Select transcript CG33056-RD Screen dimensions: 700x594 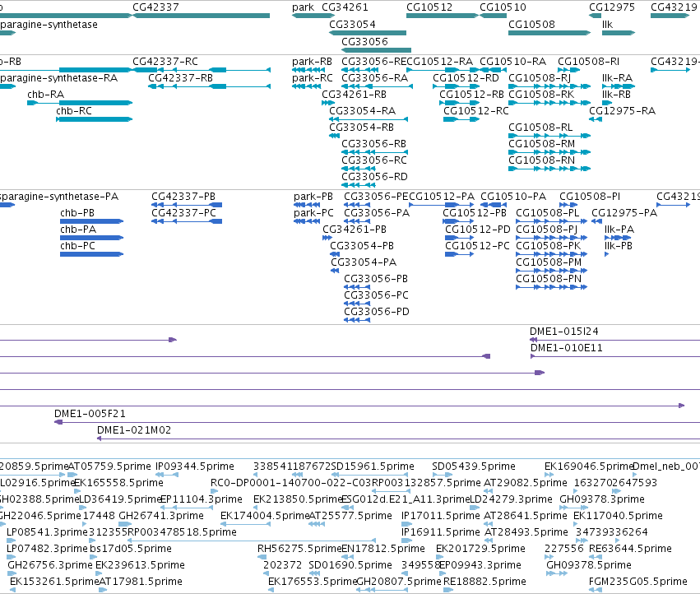[x=374, y=177]
